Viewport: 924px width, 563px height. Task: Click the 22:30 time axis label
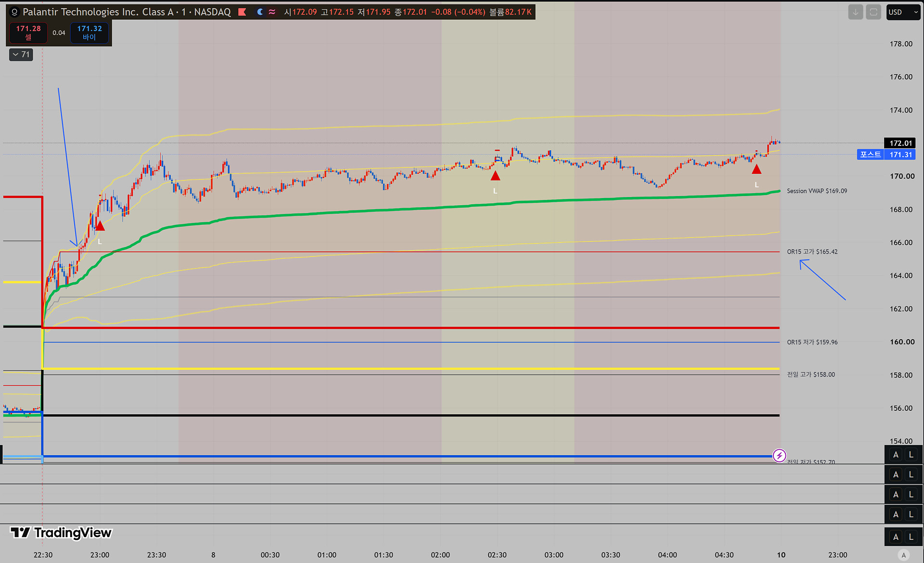[x=43, y=555]
